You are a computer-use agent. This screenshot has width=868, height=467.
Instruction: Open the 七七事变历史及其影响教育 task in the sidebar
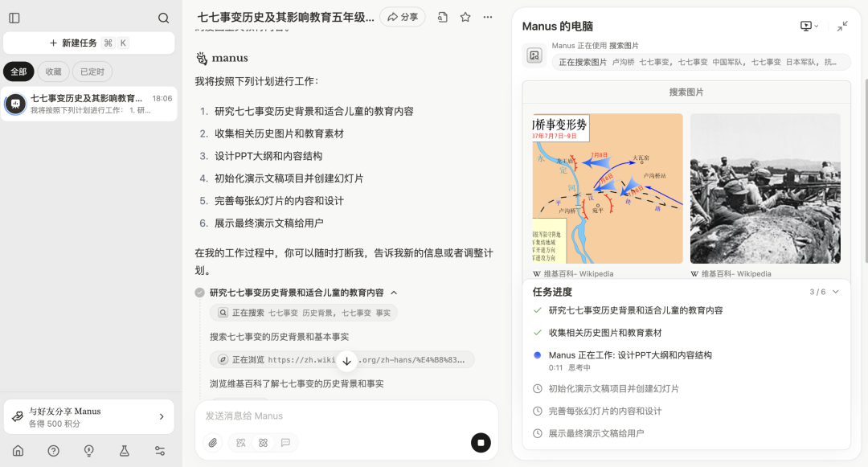coord(89,104)
